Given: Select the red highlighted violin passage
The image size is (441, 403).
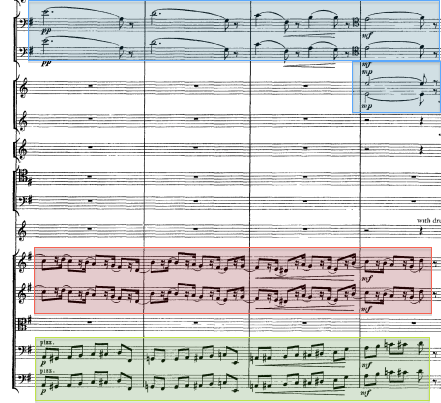Looking at the screenshot, I should click(x=233, y=280).
